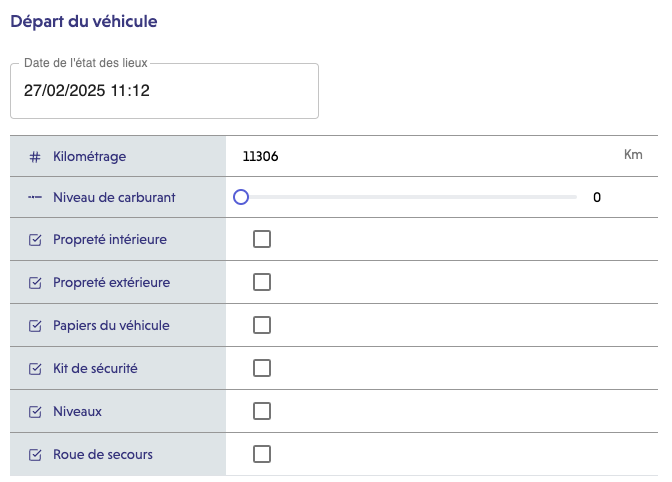672x482 pixels.
Task: Click the fuel level slider handle
Action: 241,197
